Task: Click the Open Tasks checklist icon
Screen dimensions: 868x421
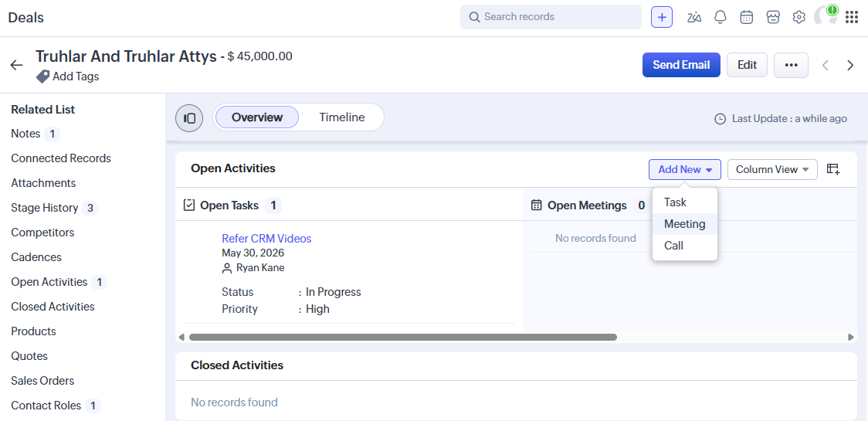Action: (x=188, y=205)
